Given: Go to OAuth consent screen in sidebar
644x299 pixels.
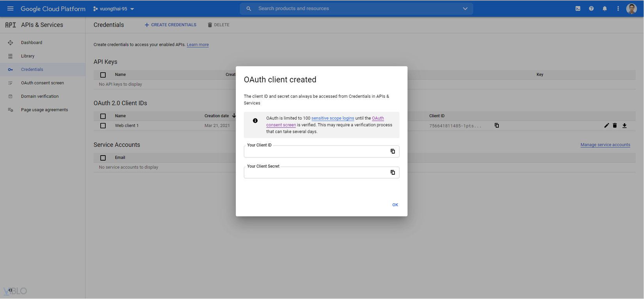Looking at the screenshot, I should click(x=42, y=83).
